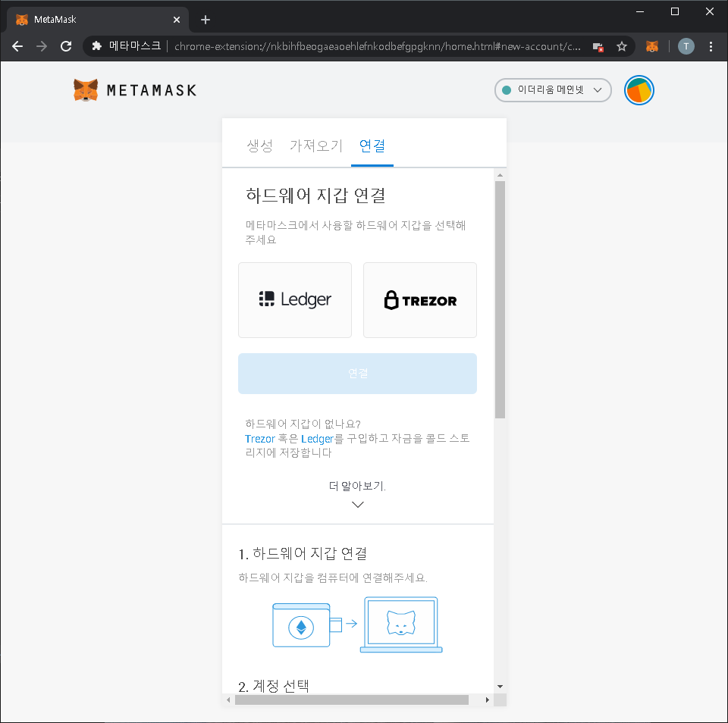The width and height of the screenshot is (728, 723).
Task: Click the 1. 하드웨어 지갑 연결 step title
Action: coord(303,553)
